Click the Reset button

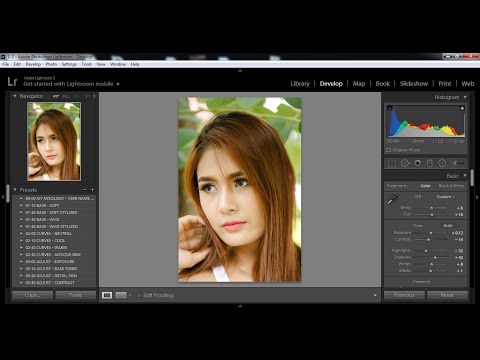pos(447,295)
